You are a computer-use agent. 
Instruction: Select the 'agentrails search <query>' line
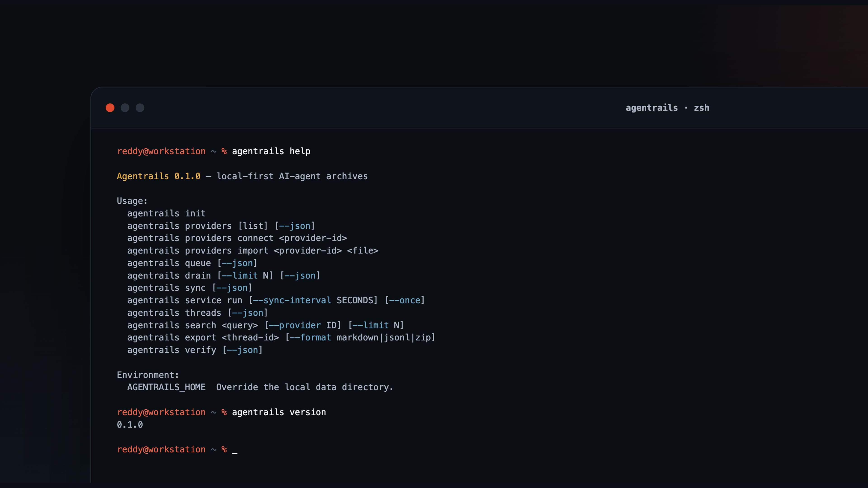[265, 325]
